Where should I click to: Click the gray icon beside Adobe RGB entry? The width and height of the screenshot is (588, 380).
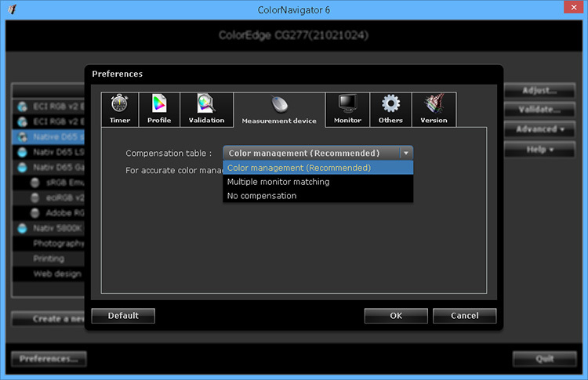pyautogui.click(x=34, y=213)
